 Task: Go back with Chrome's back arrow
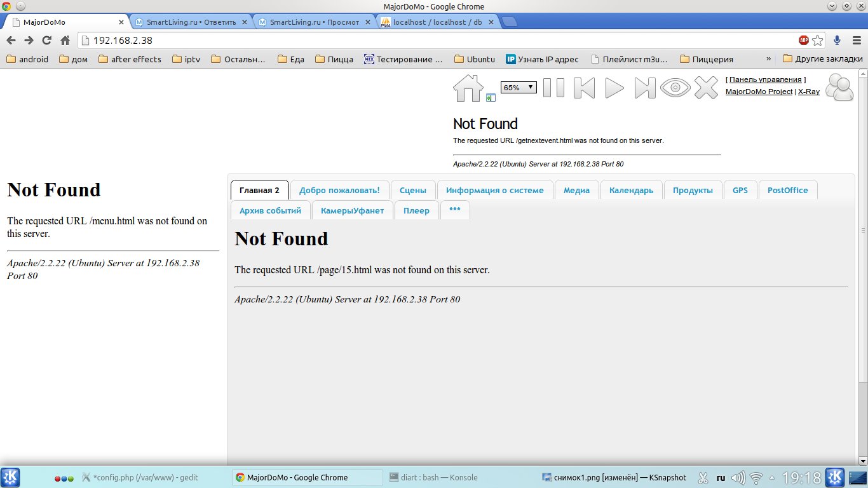[11, 40]
